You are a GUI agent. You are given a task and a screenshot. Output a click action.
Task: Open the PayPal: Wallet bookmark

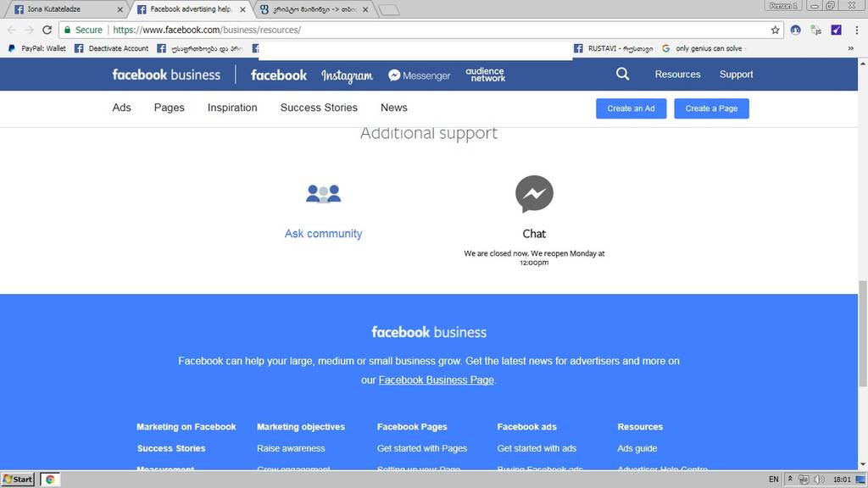pos(36,48)
